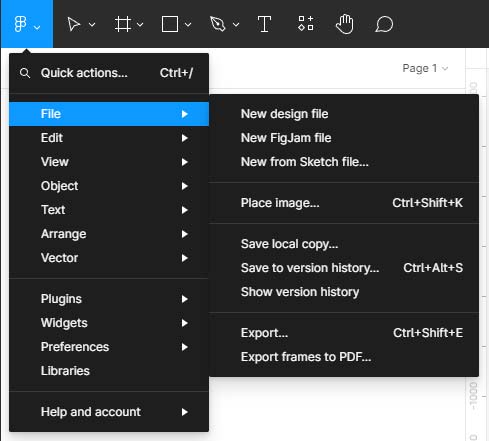Select the Pen tool
This screenshot has height=441, width=489.
[x=217, y=24]
